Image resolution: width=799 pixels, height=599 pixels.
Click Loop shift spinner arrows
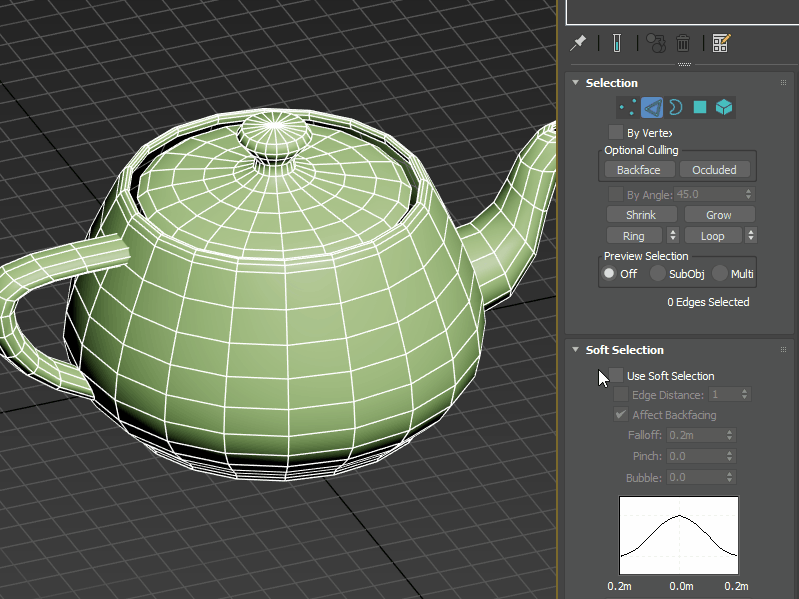click(x=751, y=235)
